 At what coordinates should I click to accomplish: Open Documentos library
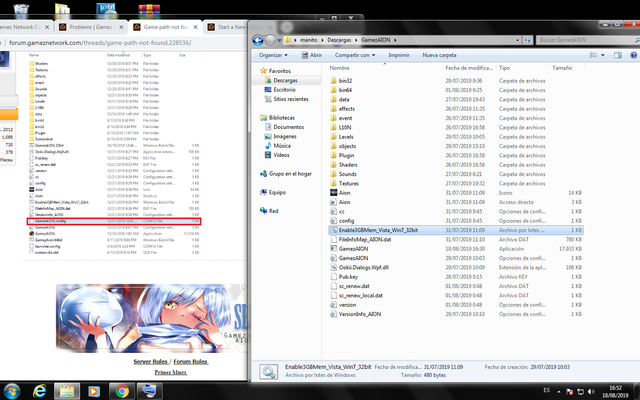point(289,127)
